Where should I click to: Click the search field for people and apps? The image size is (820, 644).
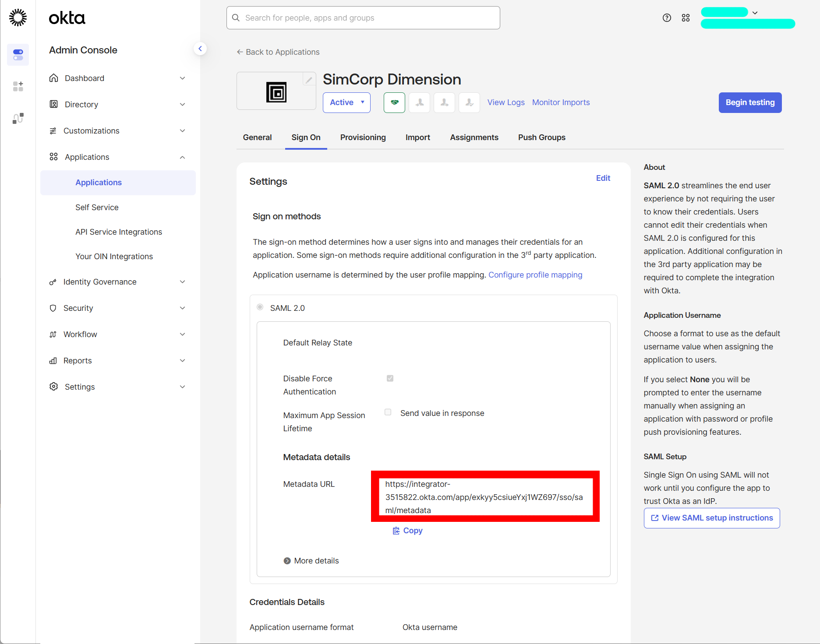click(363, 18)
